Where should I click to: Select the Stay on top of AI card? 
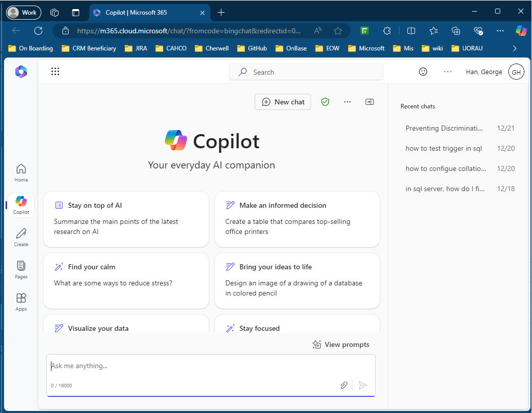(x=126, y=219)
